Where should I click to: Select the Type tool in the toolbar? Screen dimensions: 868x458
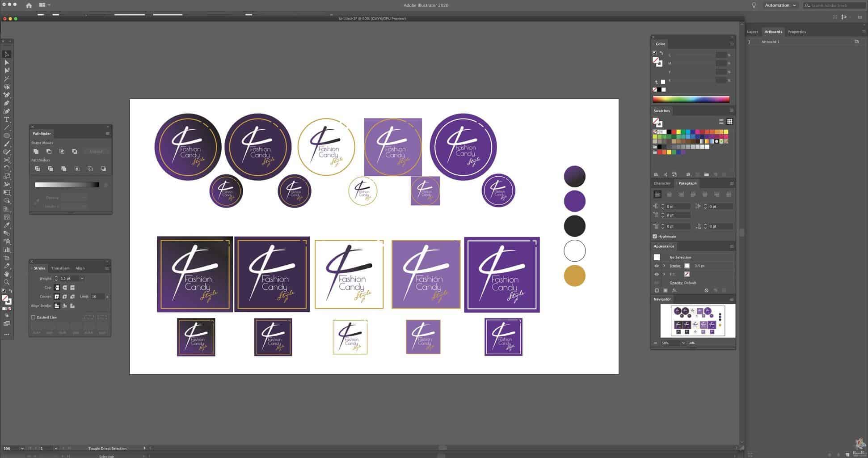(7, 119)
